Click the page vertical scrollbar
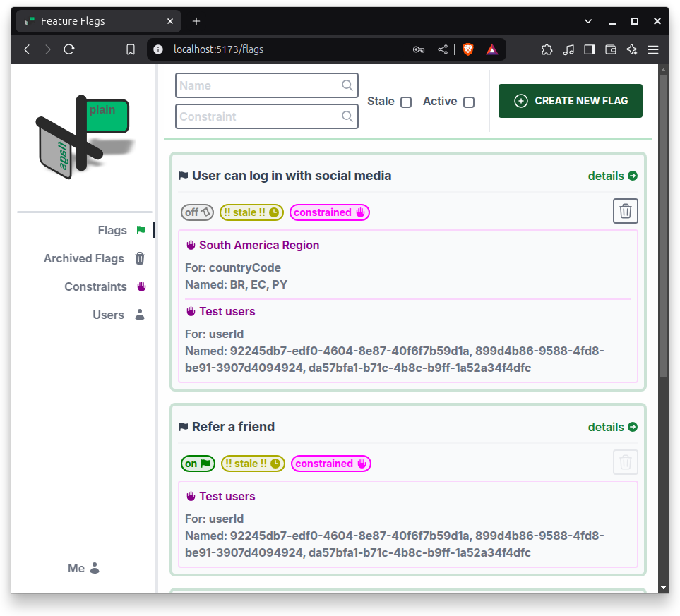 point(663,226)
